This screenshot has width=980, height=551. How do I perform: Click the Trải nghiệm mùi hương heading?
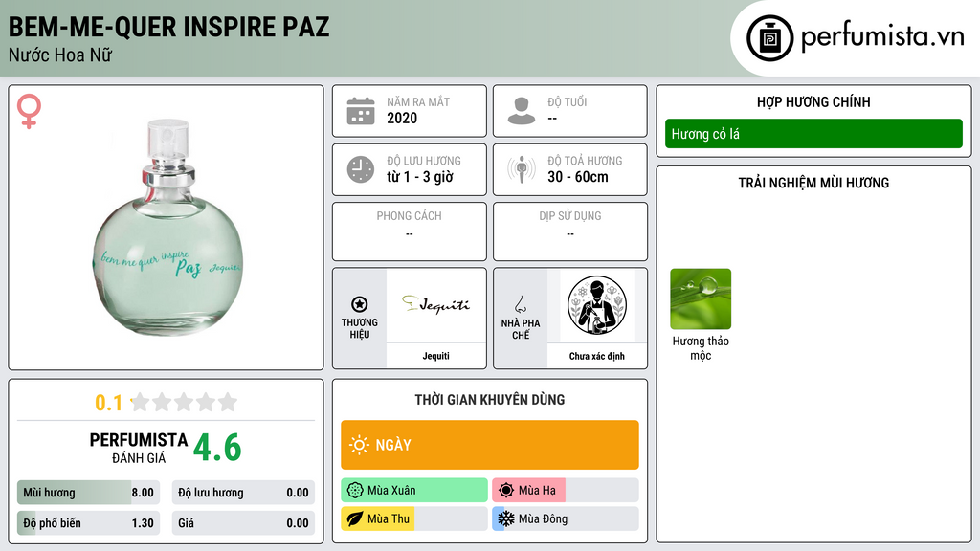pos(813,183)
